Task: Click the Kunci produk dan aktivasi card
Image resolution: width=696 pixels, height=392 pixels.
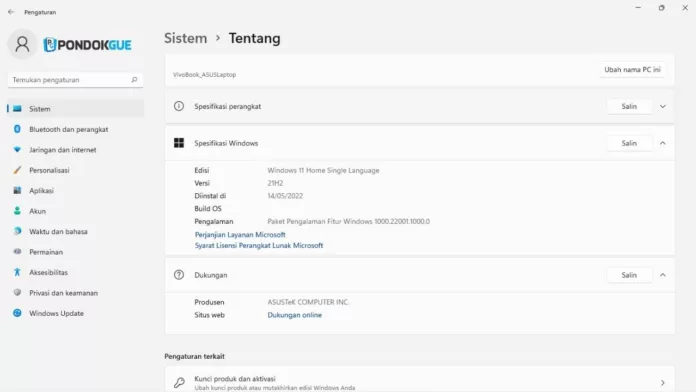Action: 419,380
